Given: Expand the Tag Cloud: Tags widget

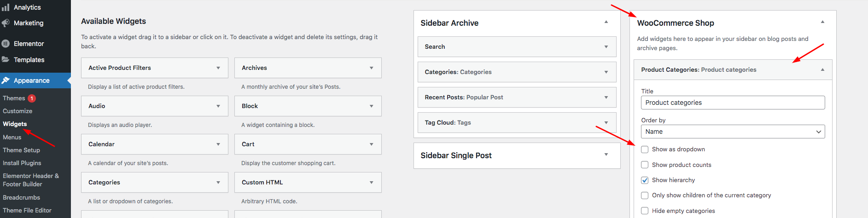Looking at the screenshot, I should tap(606, 123).
